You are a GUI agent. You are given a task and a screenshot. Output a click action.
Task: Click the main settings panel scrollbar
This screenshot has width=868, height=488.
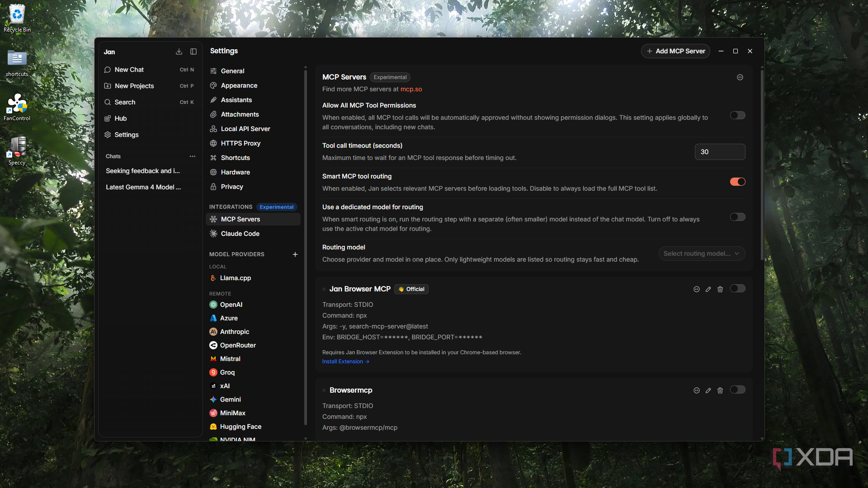(x=762, y=165)
